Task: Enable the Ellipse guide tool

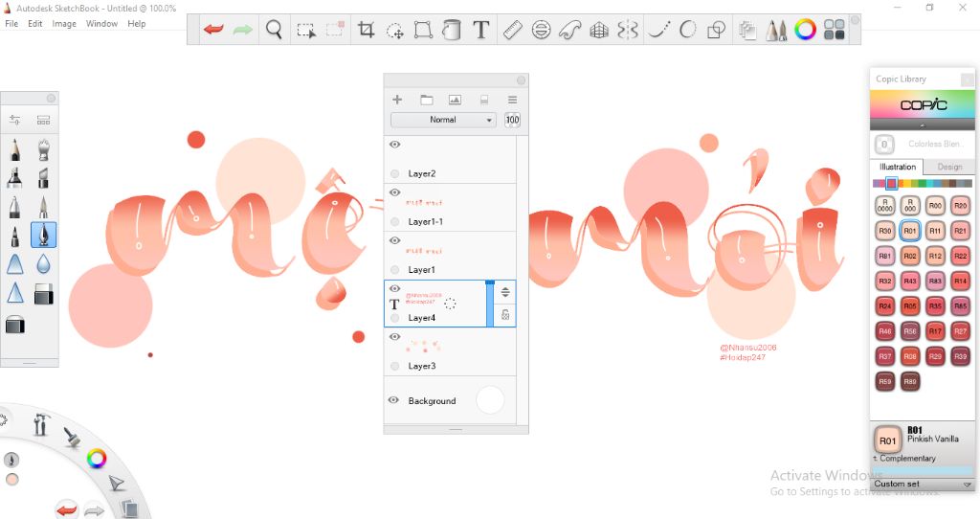Action: click(x=542, y=30)
